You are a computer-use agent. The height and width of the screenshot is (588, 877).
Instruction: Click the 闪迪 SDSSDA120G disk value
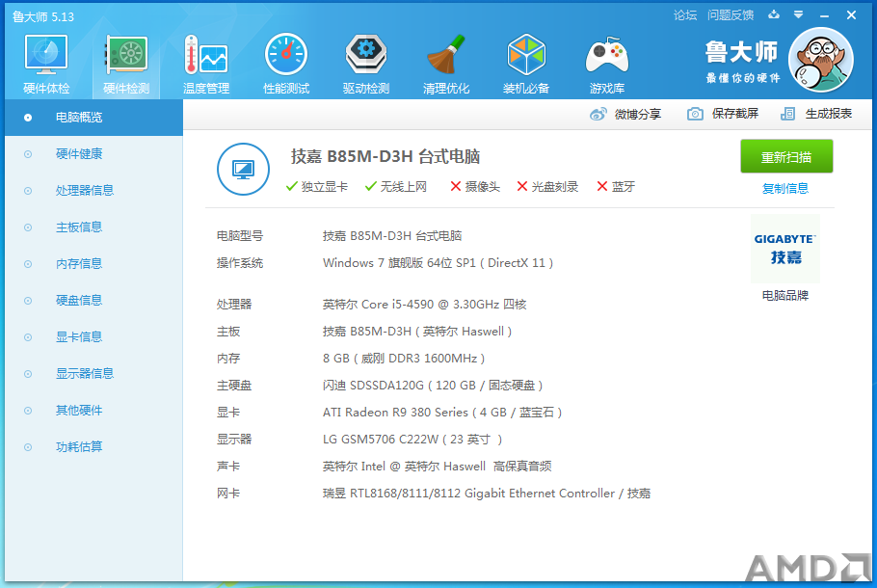coord(433,386)
